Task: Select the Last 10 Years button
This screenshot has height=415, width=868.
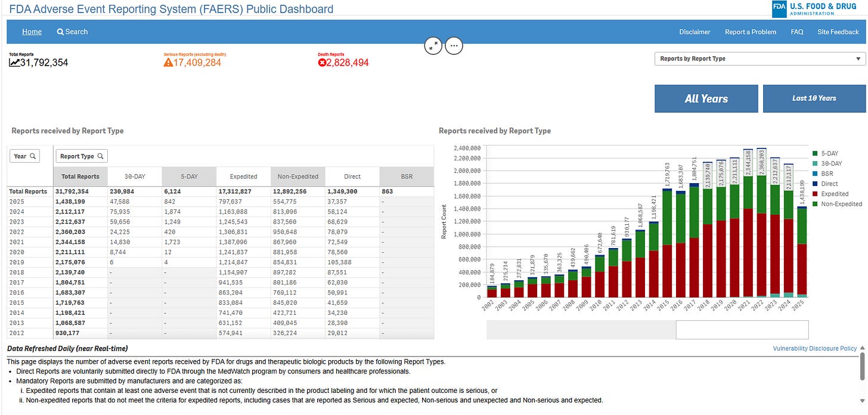Action: pyautogui.click(x=814, y=98)
